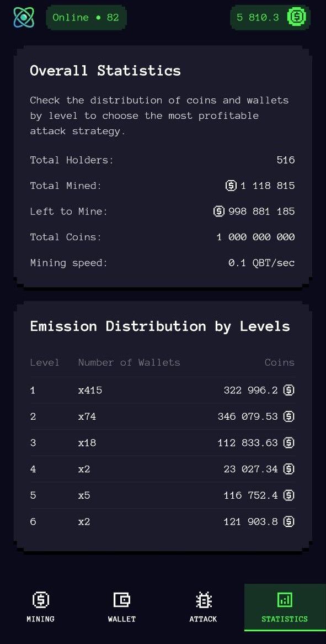
Task: Select the Total Holders value 516
Action: 285,160
